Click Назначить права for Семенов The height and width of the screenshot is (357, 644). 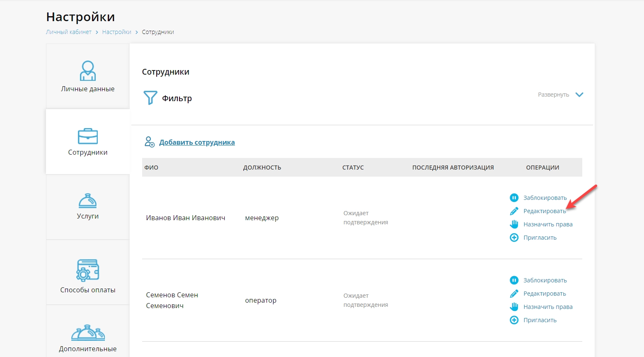point(548,307)
